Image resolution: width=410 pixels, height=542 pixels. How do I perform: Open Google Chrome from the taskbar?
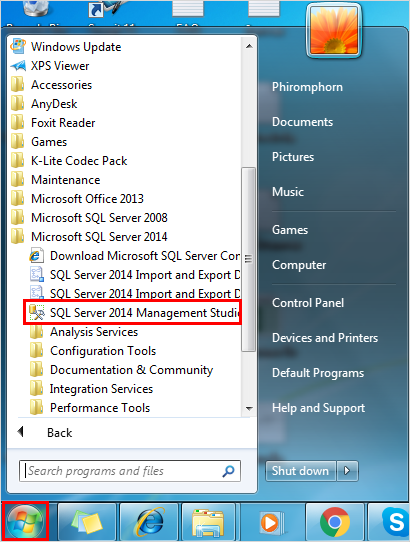(x=334, y=522)
